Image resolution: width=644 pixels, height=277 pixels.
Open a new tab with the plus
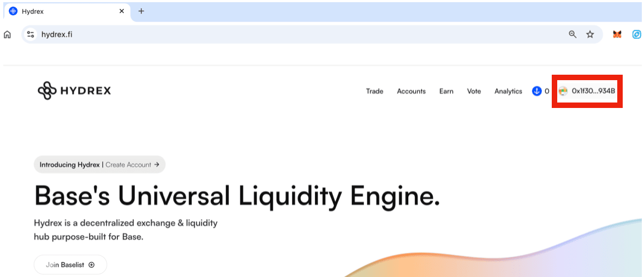[x=141, y=11]
